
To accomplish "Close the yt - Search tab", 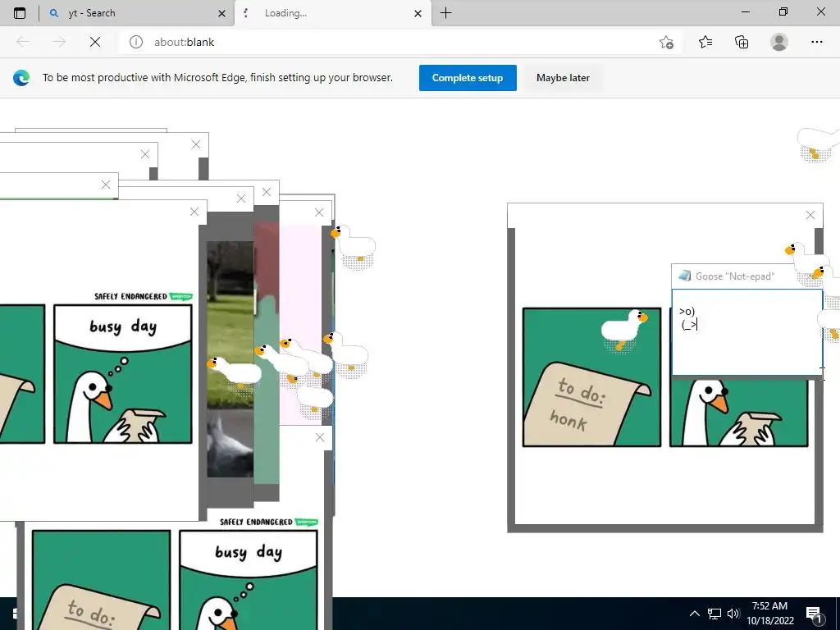I will point(221,13).
